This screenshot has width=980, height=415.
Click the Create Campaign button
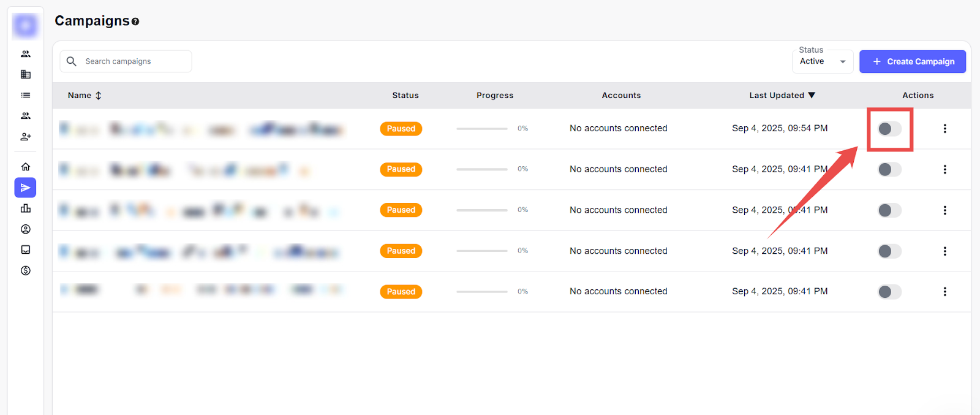[x=912, y=61]
